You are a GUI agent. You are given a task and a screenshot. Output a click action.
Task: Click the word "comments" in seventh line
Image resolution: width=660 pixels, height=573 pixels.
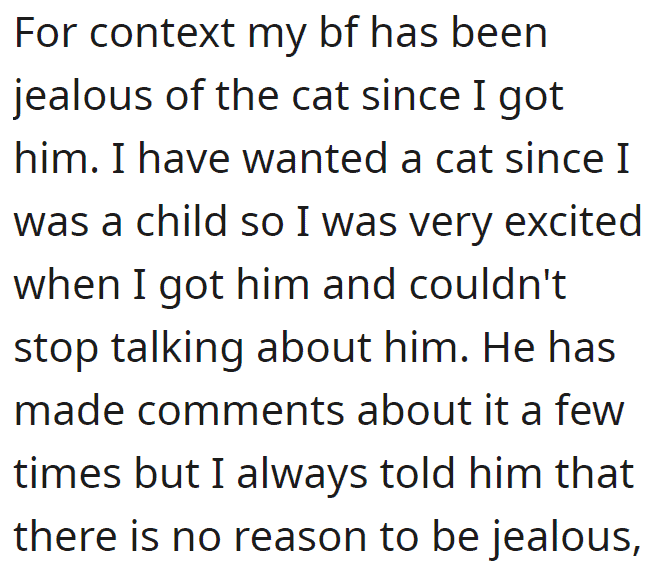pos(241,411)
